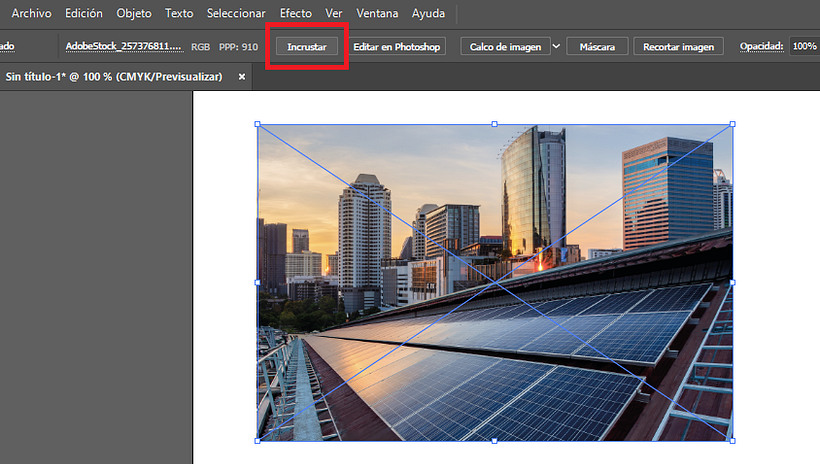Click the opacity 100% input field
820x464 pixels.
[804, 47]
